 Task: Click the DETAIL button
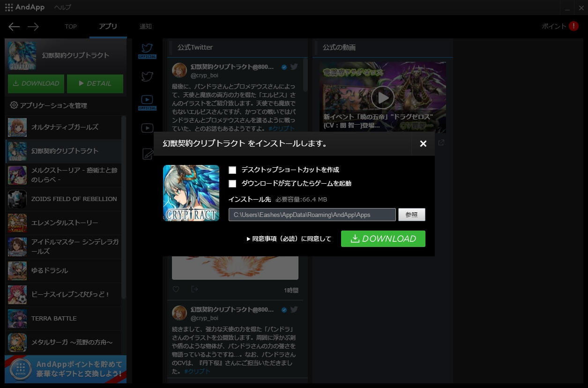pyautogui.click(x=95, y=83)
